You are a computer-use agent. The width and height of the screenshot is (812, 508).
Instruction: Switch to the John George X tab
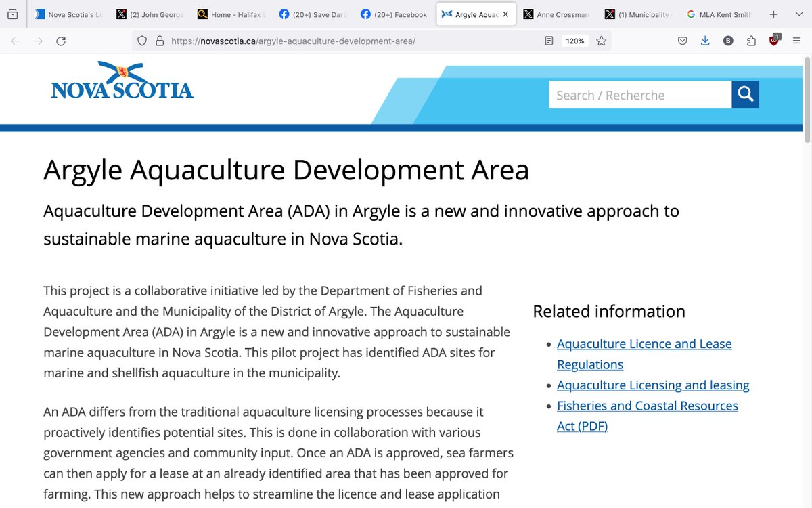[x=151, y=14]
